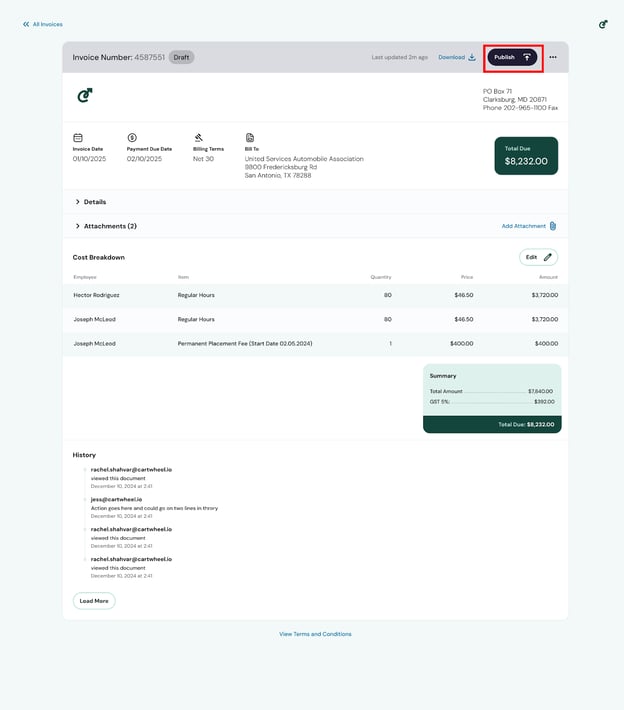Click the Total Due $8,232.00 badge
Screen dimensions: 624x710
(x=526, y=156)
